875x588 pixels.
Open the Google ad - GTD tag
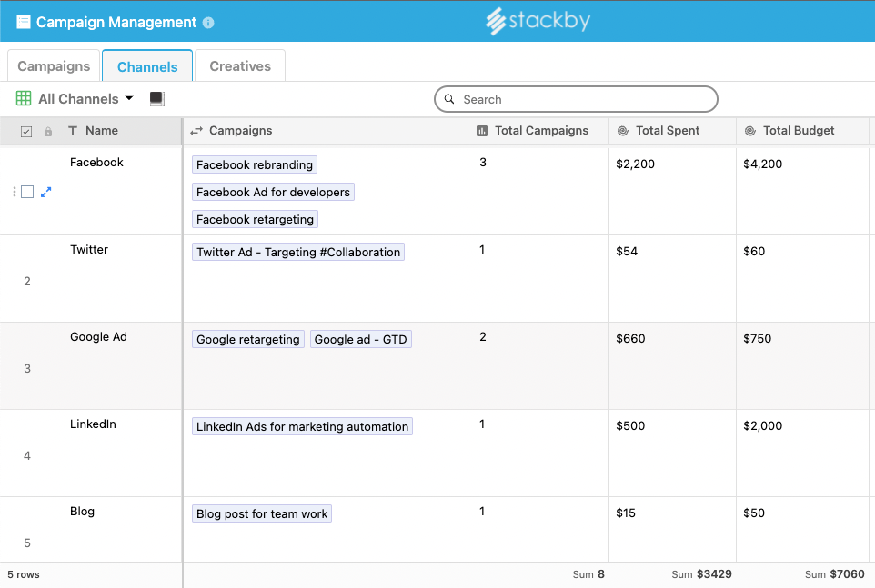(x=360, y=339)
